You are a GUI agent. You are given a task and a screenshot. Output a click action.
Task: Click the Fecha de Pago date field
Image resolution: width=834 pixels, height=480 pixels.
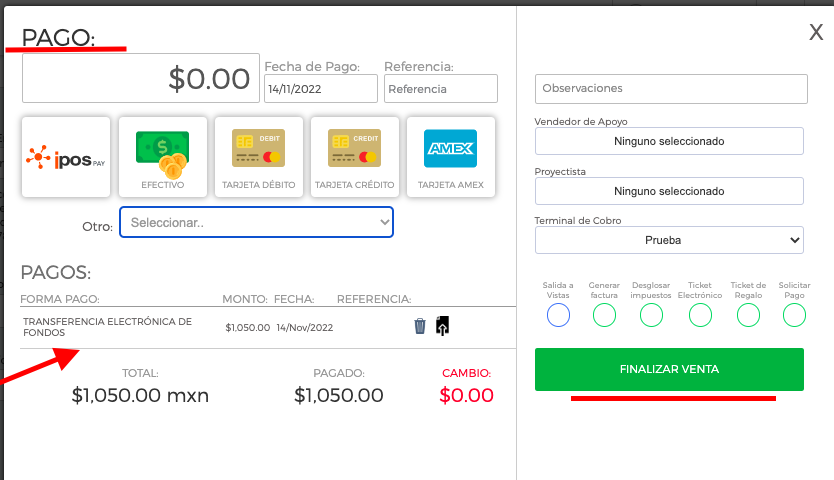tap(321, 88)
